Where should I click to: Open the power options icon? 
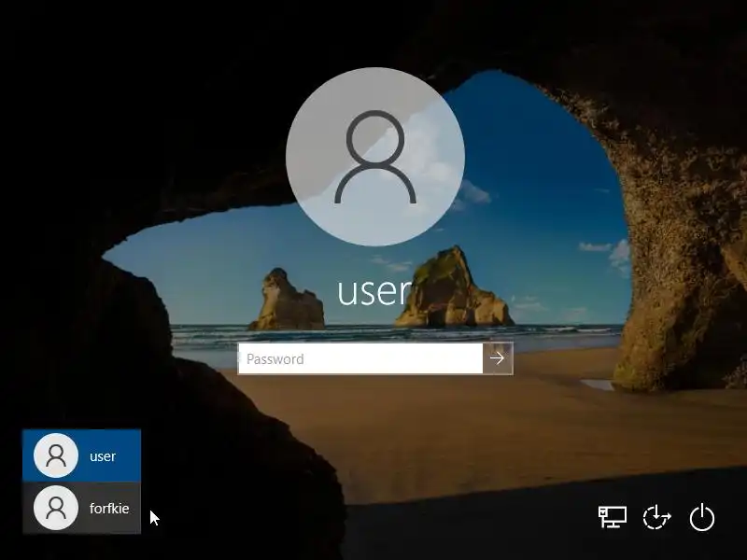point(702,517)
